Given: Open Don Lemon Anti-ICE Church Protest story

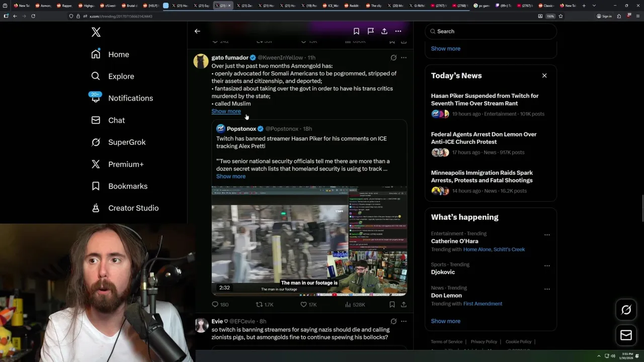Looking at the screenshot, I should tap(491, 143).
